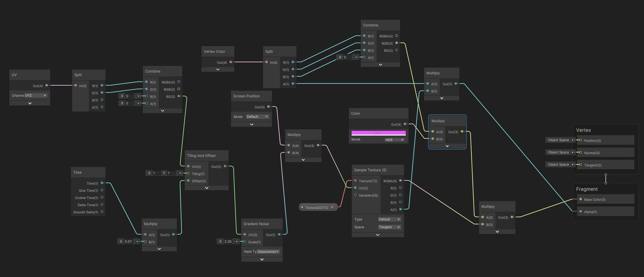This screenshot has height=277, width=644.
Task: Click the Tiling And Offset Out(2) port
Action: [x=225, y=166]
